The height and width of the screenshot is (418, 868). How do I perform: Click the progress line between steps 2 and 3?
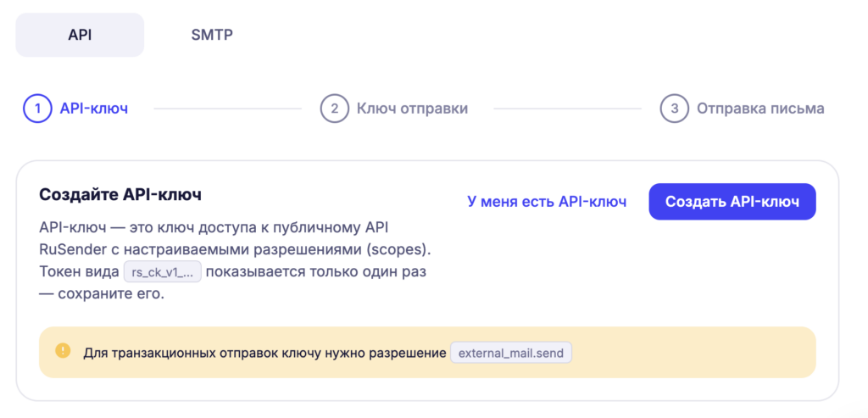coord(567,109)
